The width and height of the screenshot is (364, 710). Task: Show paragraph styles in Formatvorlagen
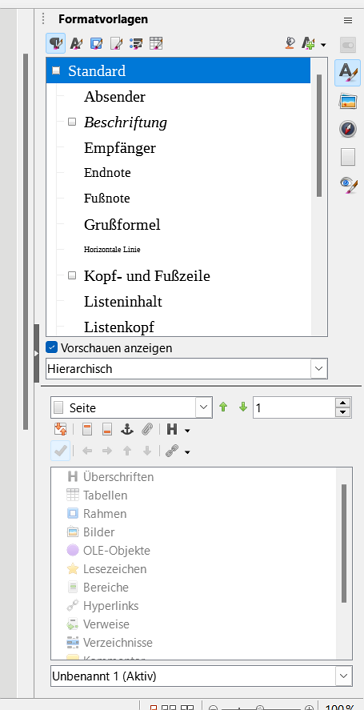click(56, 43)
